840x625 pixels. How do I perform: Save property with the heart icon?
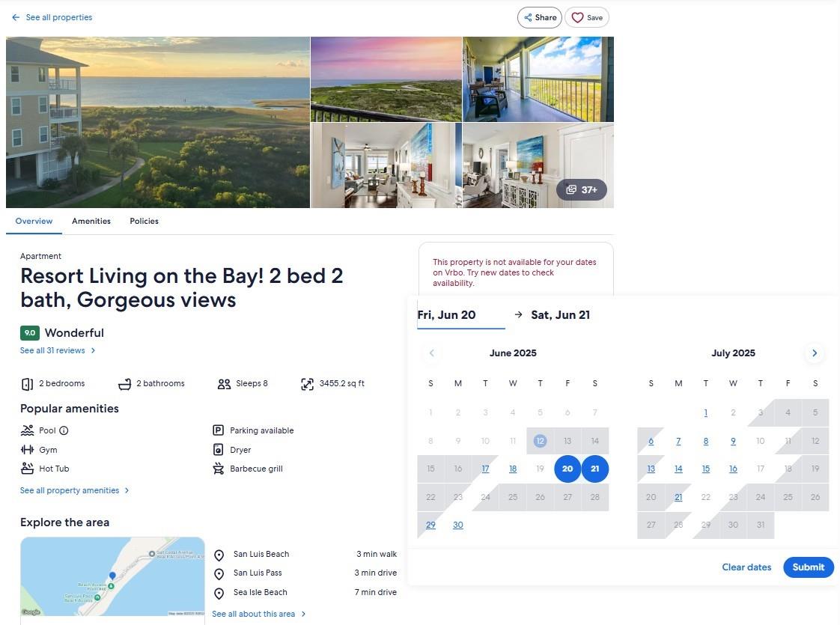[586, 18]
